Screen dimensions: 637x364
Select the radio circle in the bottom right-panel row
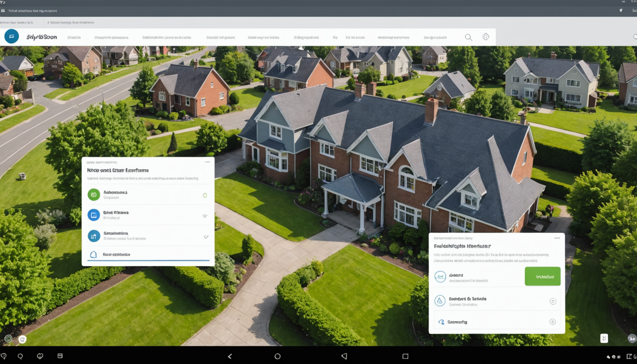[x=552, y=322]
